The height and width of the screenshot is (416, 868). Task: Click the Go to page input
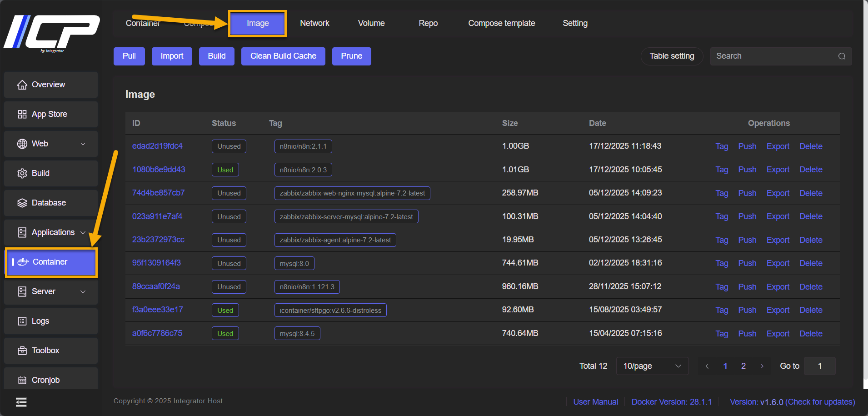(x=819, y=366)
